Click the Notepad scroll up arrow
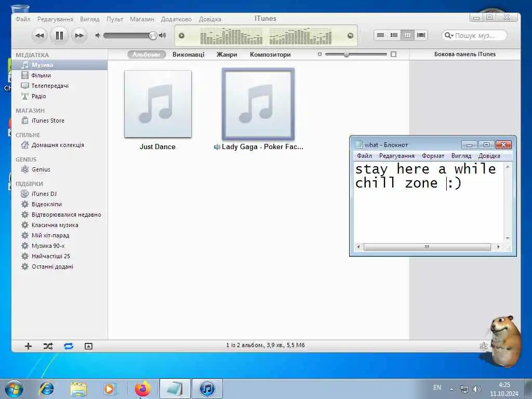Viewport: 532px width, 399px height. coord(508,167)
